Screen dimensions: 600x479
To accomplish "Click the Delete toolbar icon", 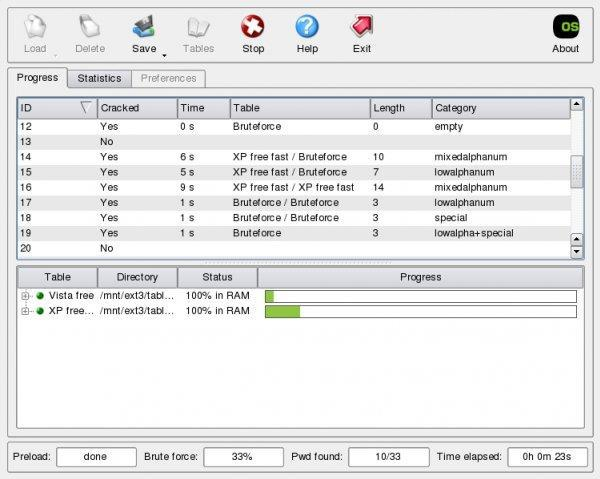I will pos(89,26).
